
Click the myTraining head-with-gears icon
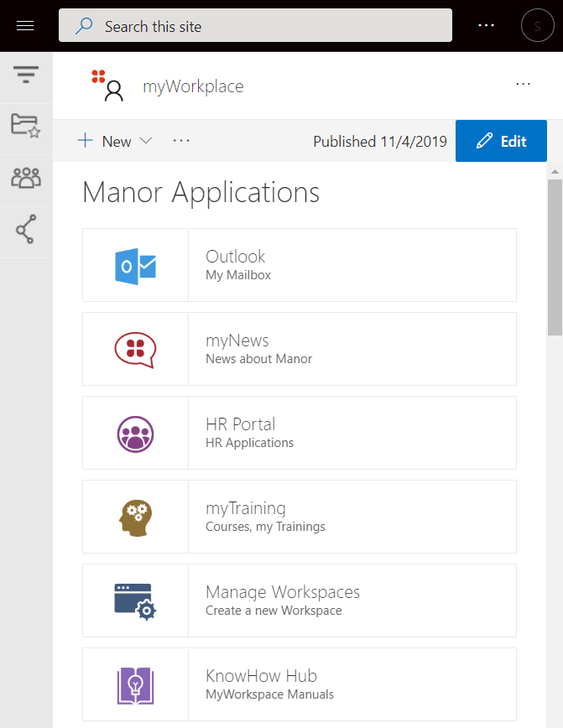(x=135, y=516)
